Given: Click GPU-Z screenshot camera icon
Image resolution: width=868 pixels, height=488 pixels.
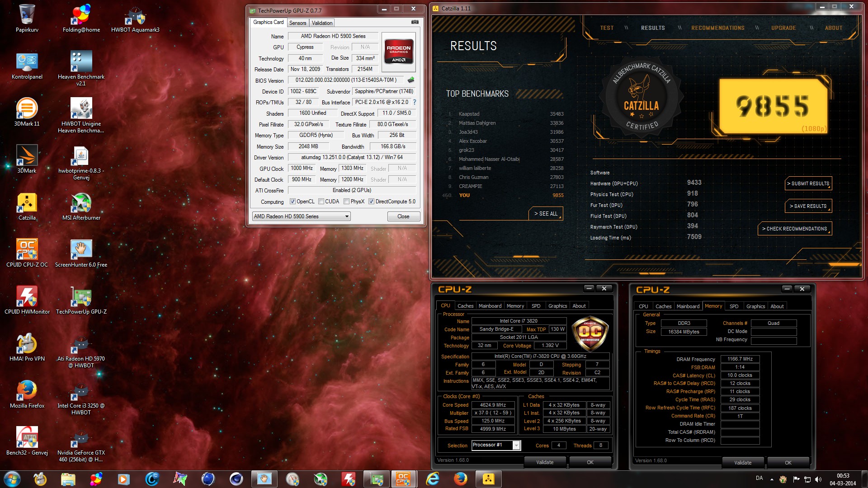Looking at the screenshot, I should 415,22.
